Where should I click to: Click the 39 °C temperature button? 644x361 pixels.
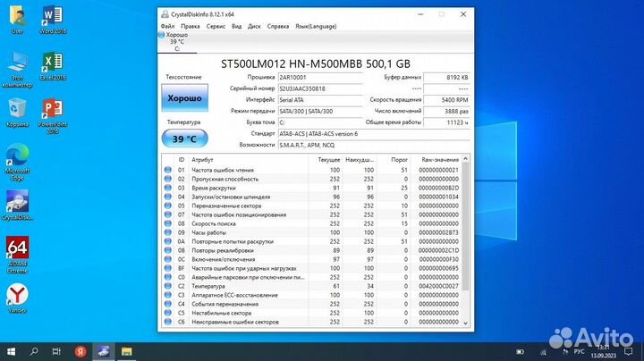point(185,139)
